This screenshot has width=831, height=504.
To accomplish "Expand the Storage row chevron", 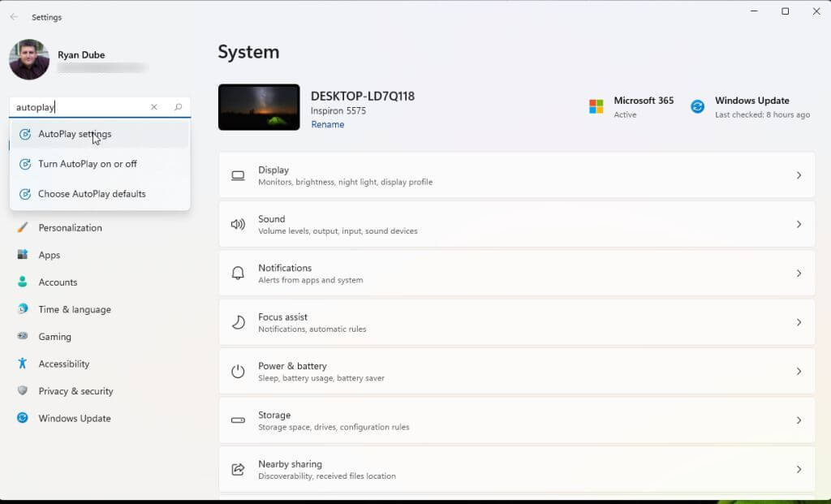I will tap(799, 420).
